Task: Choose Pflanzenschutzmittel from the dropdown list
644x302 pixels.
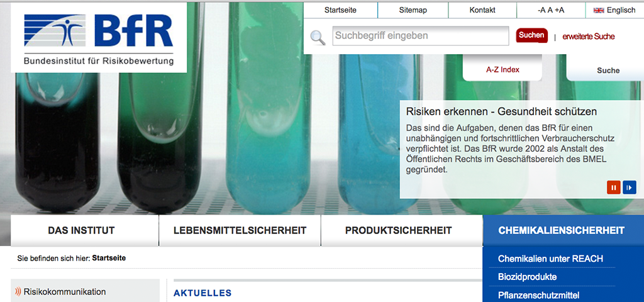Action: [538, 295]
